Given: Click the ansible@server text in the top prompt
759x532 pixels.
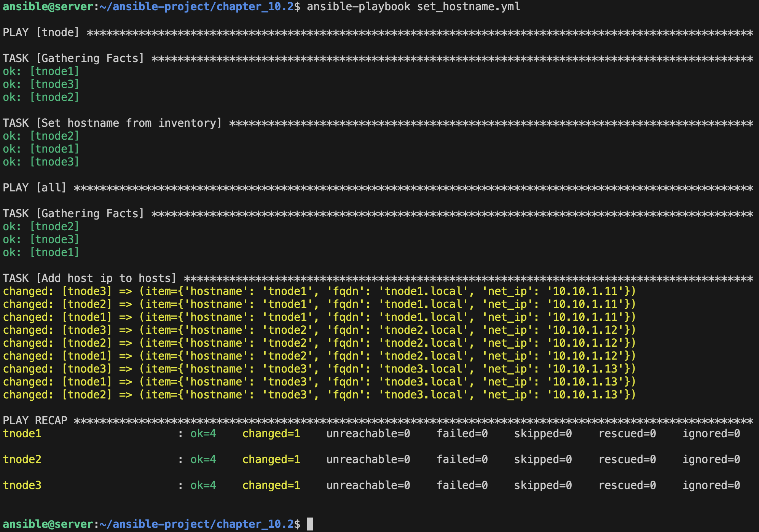Looking at the screenshot, I should pos(48,6).
